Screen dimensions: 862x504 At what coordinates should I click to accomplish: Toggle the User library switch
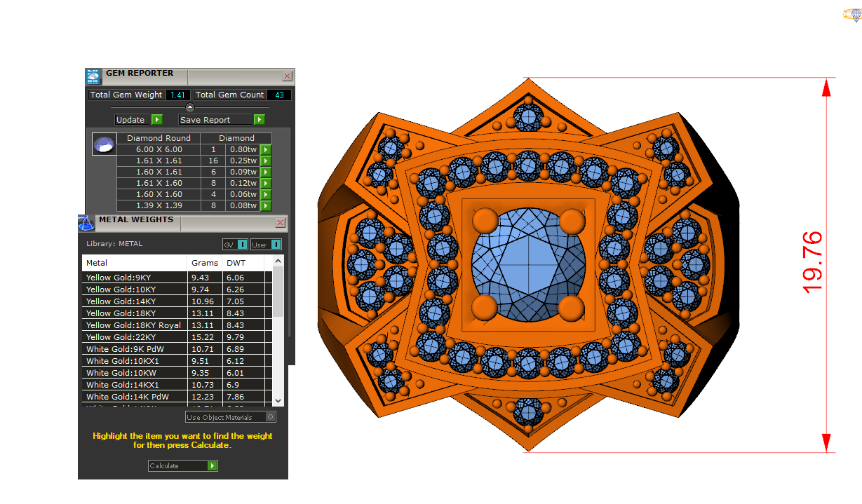click(x=275, y=245)
